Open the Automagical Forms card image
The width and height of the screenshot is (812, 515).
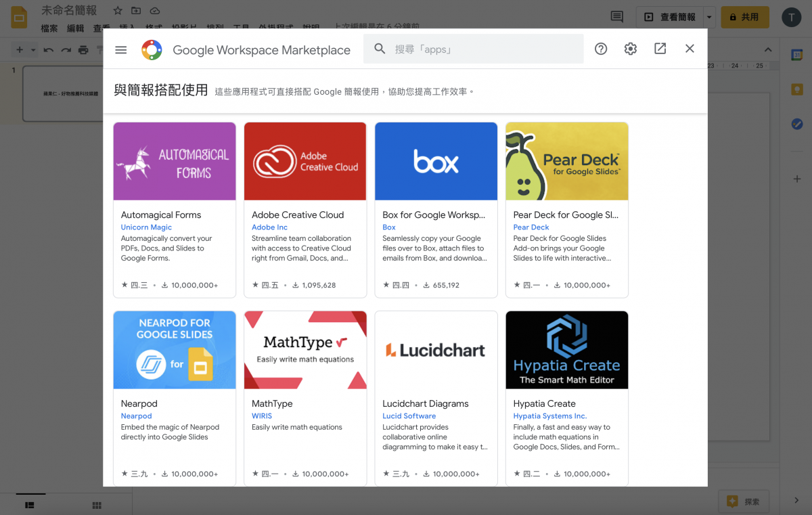(x=175, y=161)
